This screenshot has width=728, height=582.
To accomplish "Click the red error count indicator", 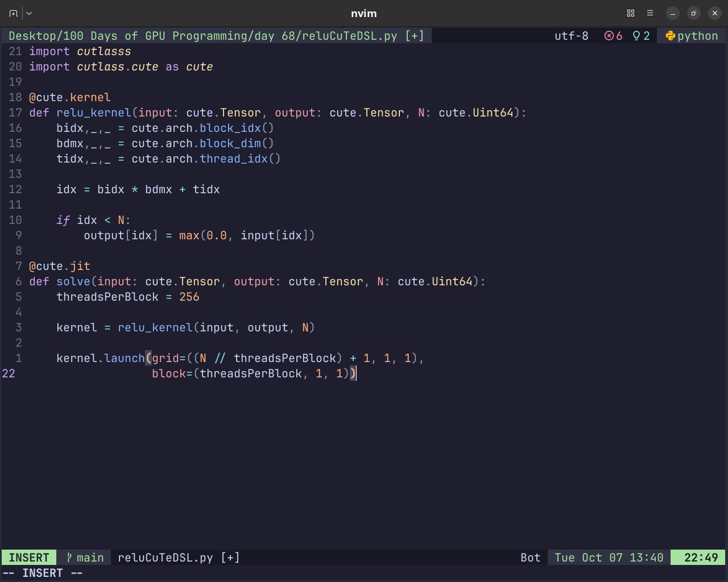I will point(613,36).
